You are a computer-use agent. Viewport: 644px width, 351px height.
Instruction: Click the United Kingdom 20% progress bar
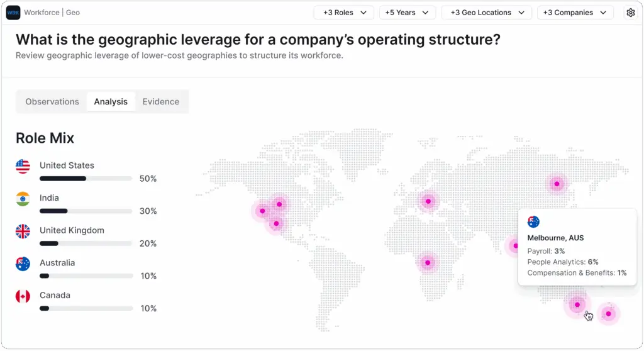86,243
